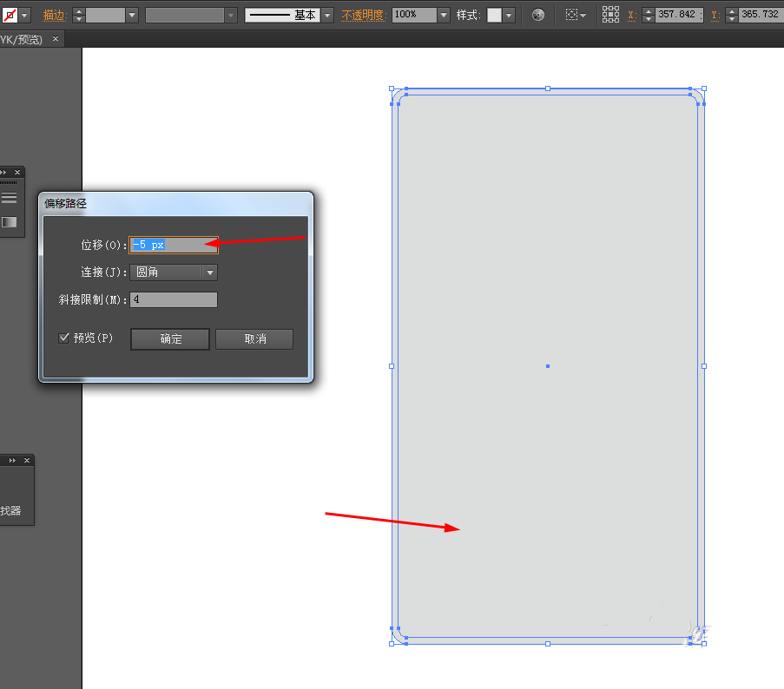Click the X value field 357.842
Screen dimensions: 784x689
[x=679, y=15]
